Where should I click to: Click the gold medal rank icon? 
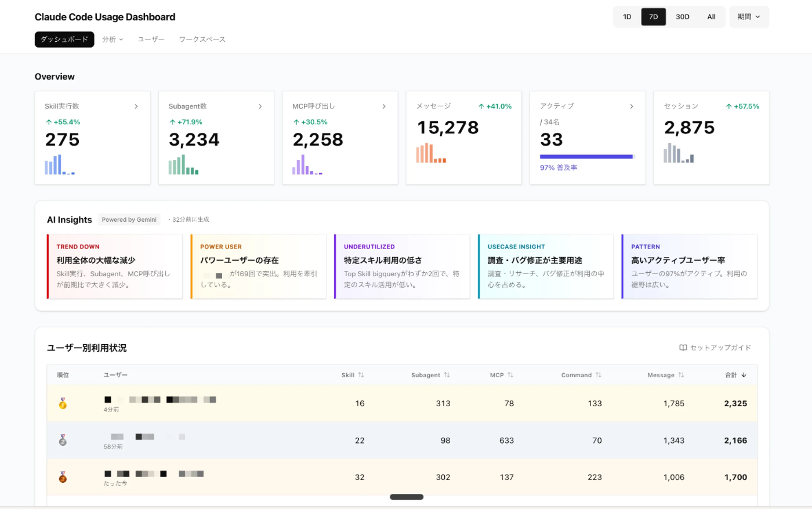click(63, 403)
